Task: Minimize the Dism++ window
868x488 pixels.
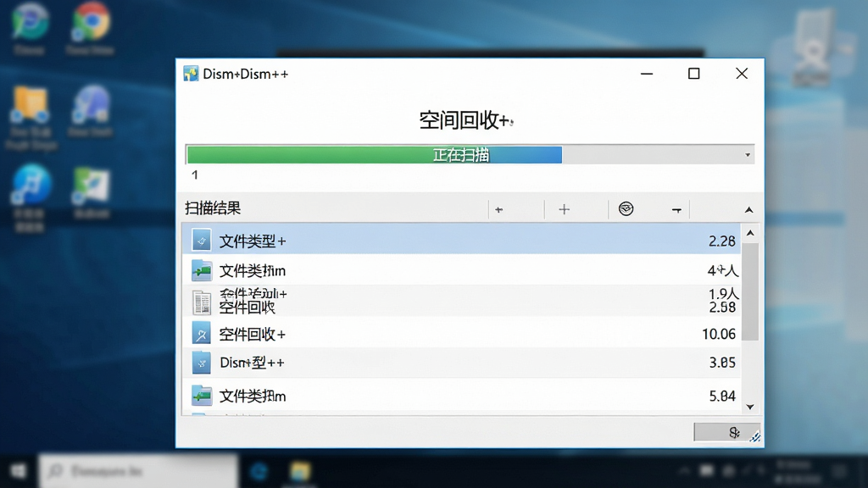Action: [647, 74]
